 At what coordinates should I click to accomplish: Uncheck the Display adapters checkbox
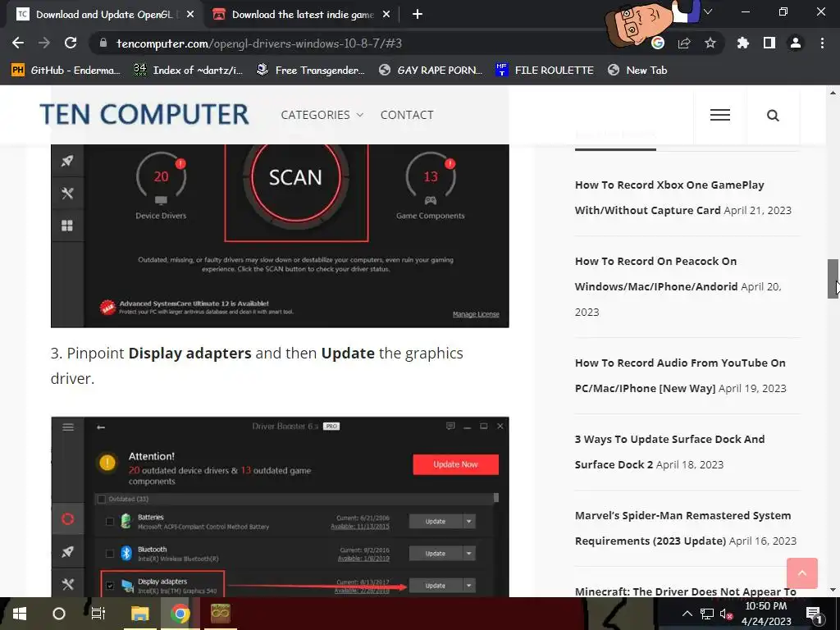tap(110, 586)
